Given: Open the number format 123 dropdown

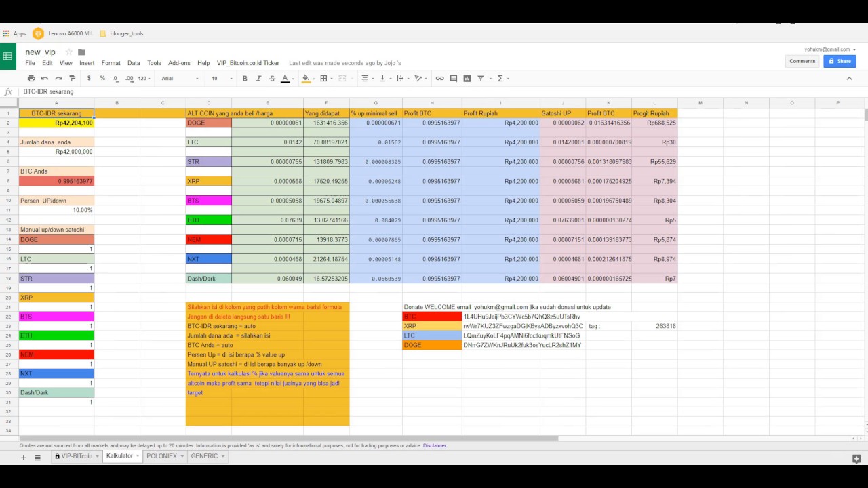Looking at the screenshot, I should coord(144,79).
